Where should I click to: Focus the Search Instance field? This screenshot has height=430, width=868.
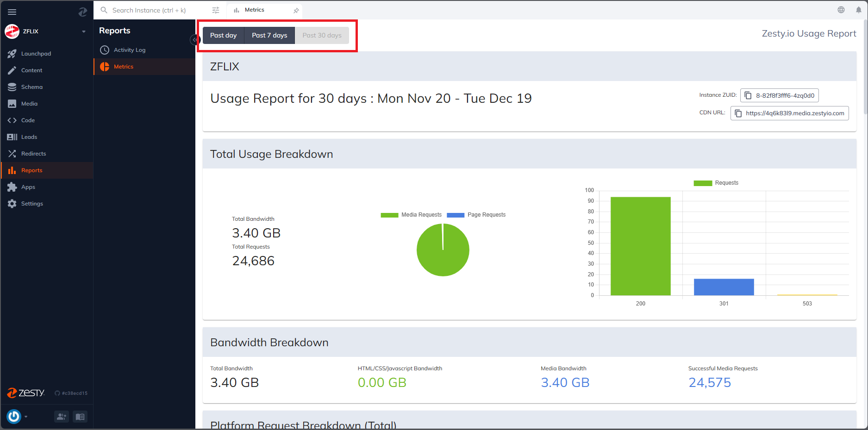160,10
